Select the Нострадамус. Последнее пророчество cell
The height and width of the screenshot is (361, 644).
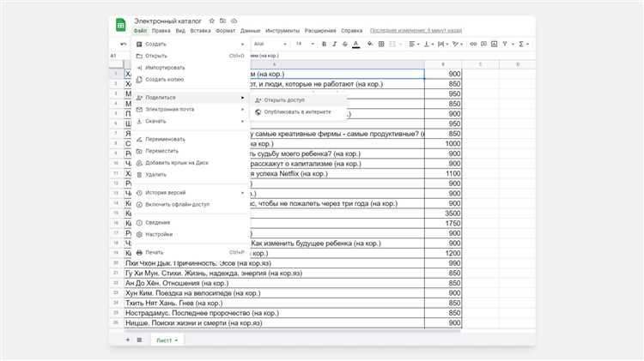pos(275,313)
